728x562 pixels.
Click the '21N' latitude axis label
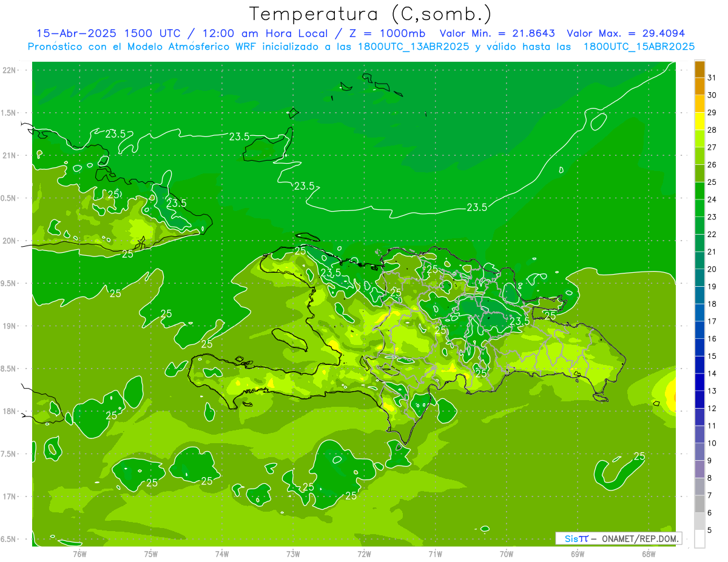[9, 156]
